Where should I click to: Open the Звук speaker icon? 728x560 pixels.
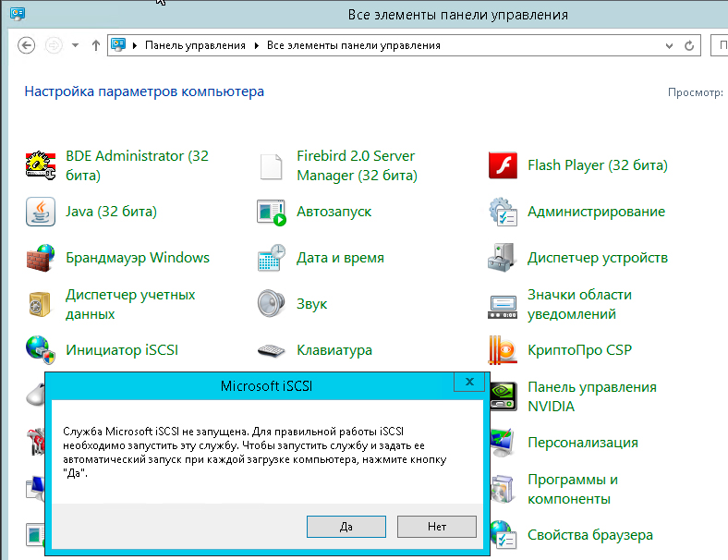point(271,304)
